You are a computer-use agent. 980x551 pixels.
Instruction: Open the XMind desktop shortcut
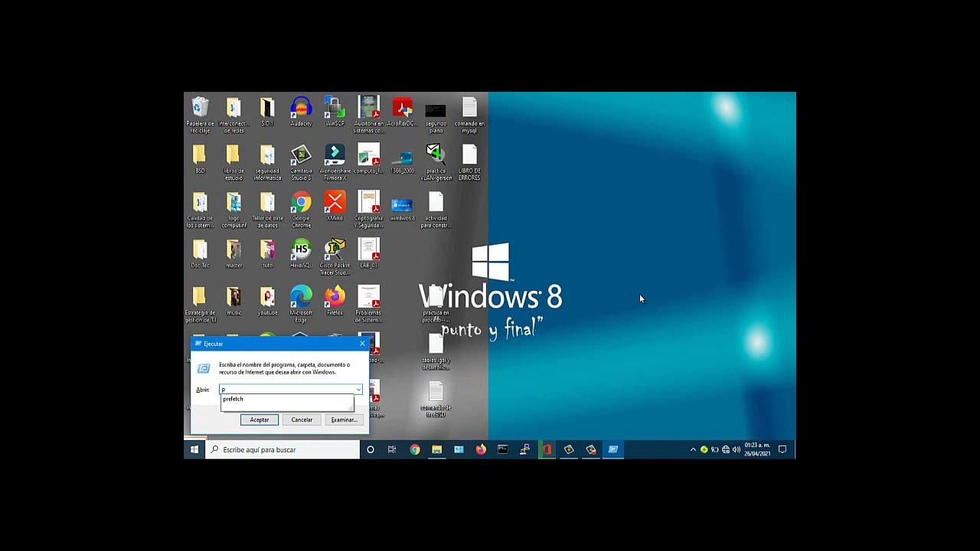coord(335,207)
